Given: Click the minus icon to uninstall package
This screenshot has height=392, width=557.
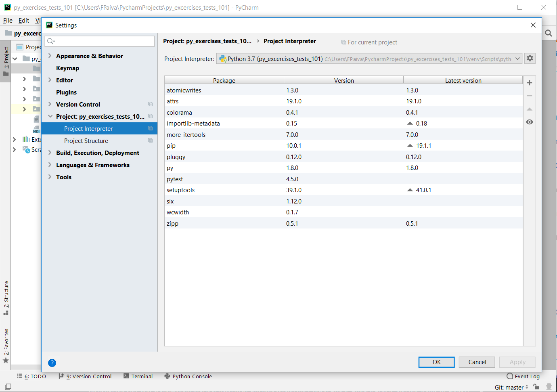Looking at the screenshot, I should click(530, 96).
